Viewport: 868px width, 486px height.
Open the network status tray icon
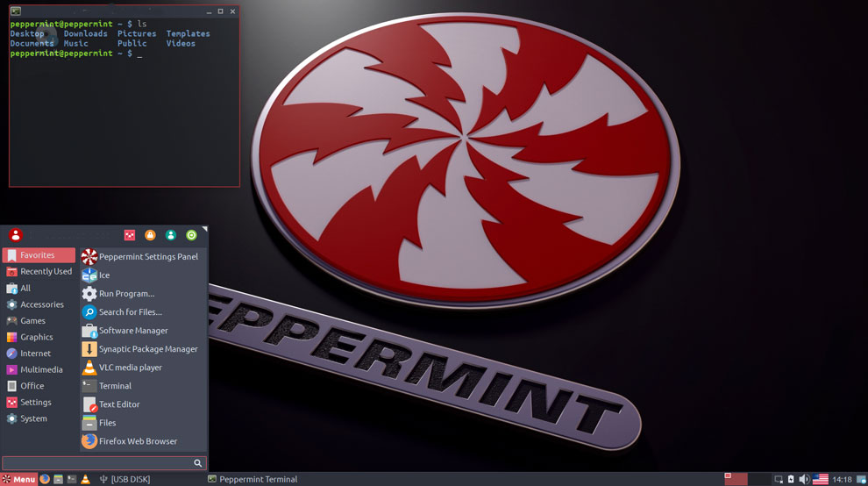[x=779, y=479]
